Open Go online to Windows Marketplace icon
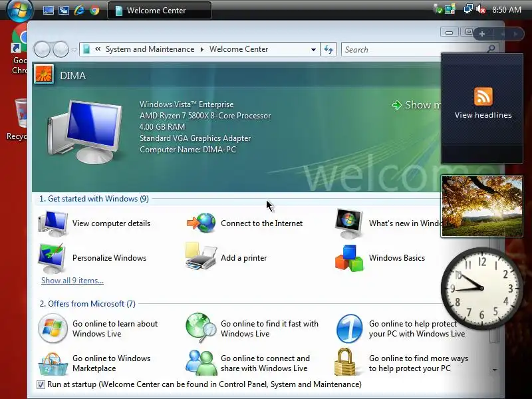The image size is (532, 399). pos(53,363)
